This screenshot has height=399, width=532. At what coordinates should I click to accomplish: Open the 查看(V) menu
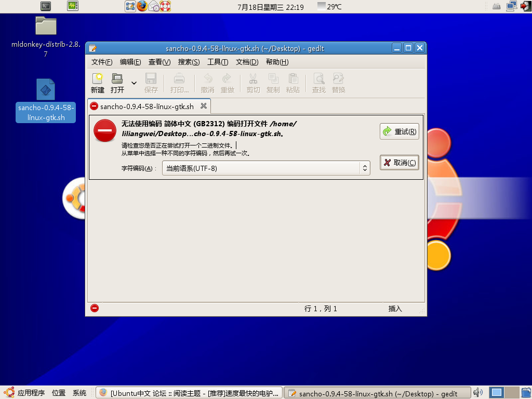[159, 62]
